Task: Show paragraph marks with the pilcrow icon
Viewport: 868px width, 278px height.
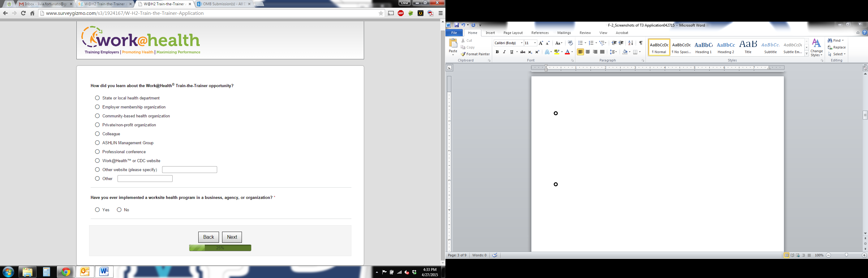Action: 641,43
